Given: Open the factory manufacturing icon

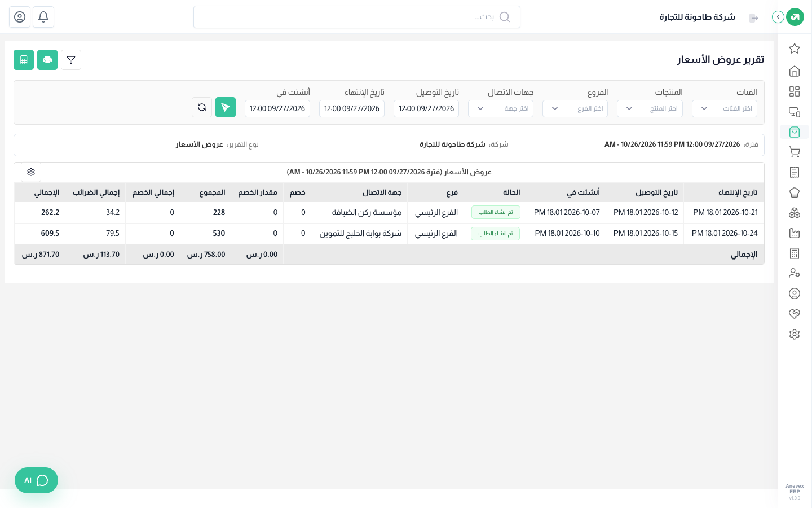Looking at the screenshot, I should pos(795,233).
